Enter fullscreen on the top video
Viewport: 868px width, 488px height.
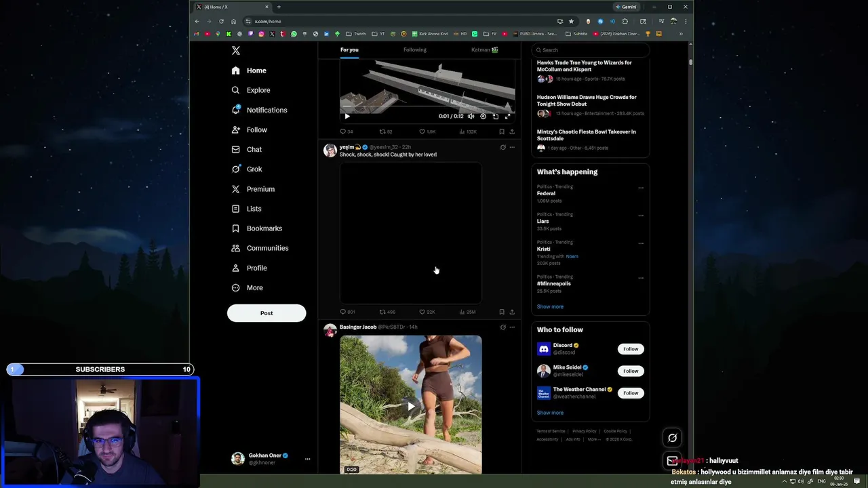pyautogui.click(x=507, y=116)
